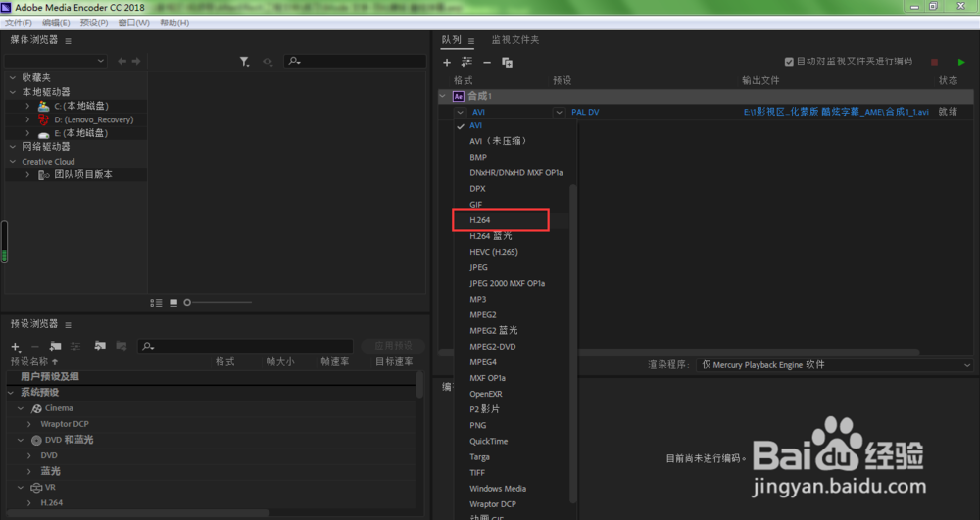Open the media browser panel menu

pyautogui.click(x=69, y=40)
